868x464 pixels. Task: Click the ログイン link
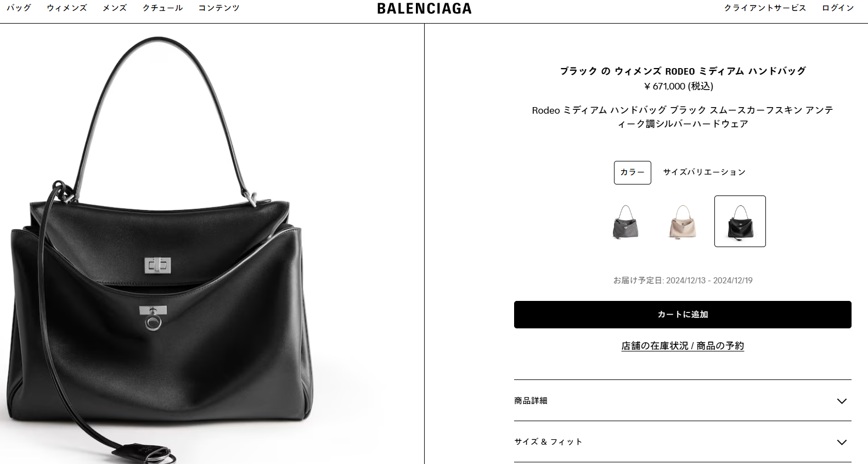[838, 8]
